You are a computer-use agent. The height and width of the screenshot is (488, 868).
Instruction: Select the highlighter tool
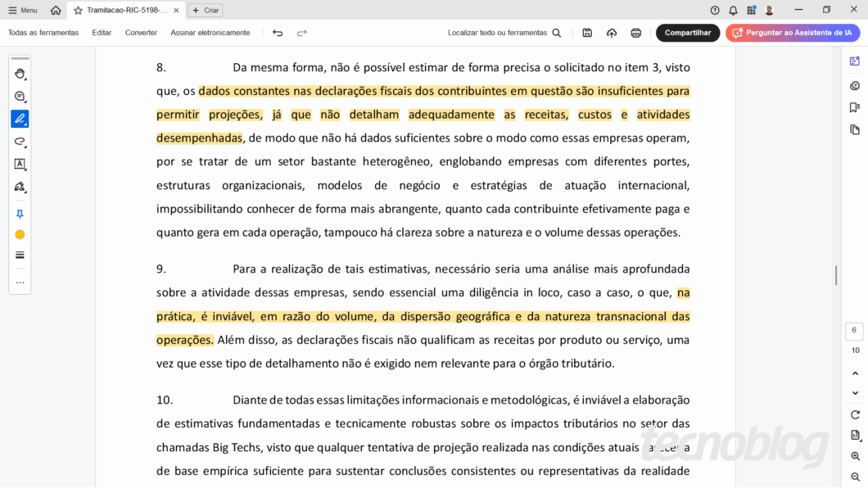[20, 119]
